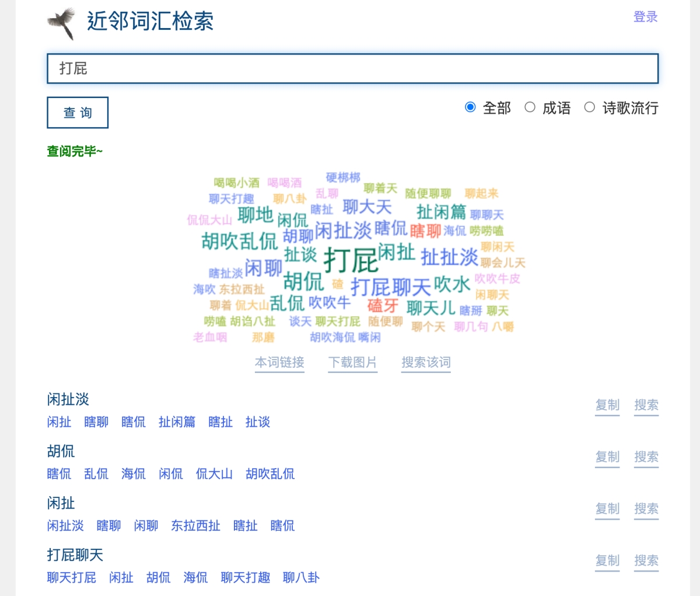This screenshot has width=700, height=596.
Task: Open 闲扯淡 under the 闲扯 heading
Action: (65, 526)
